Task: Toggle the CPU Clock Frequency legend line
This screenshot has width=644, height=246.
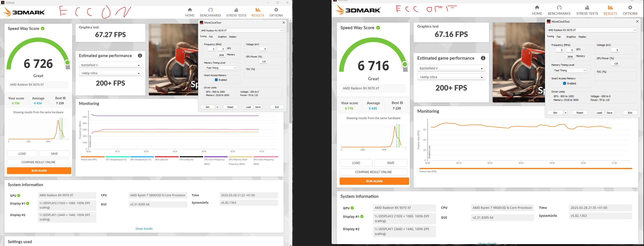Action: pos(216,161)
